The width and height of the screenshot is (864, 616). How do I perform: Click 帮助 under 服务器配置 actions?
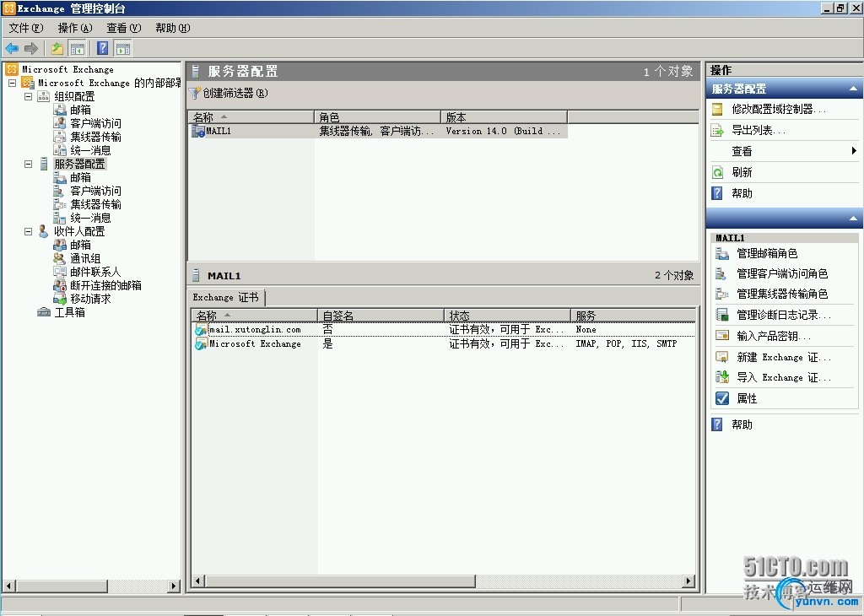tap(742, 193)
